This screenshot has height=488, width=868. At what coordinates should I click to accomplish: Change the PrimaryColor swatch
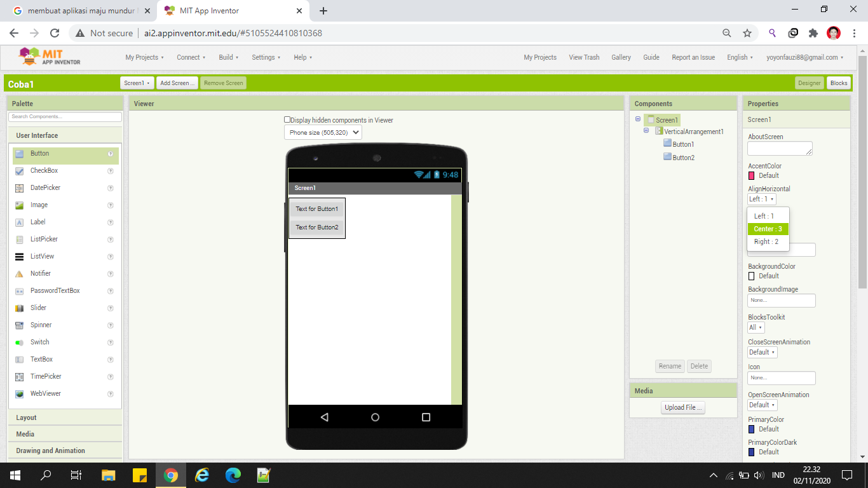click(x=751, y=430)
